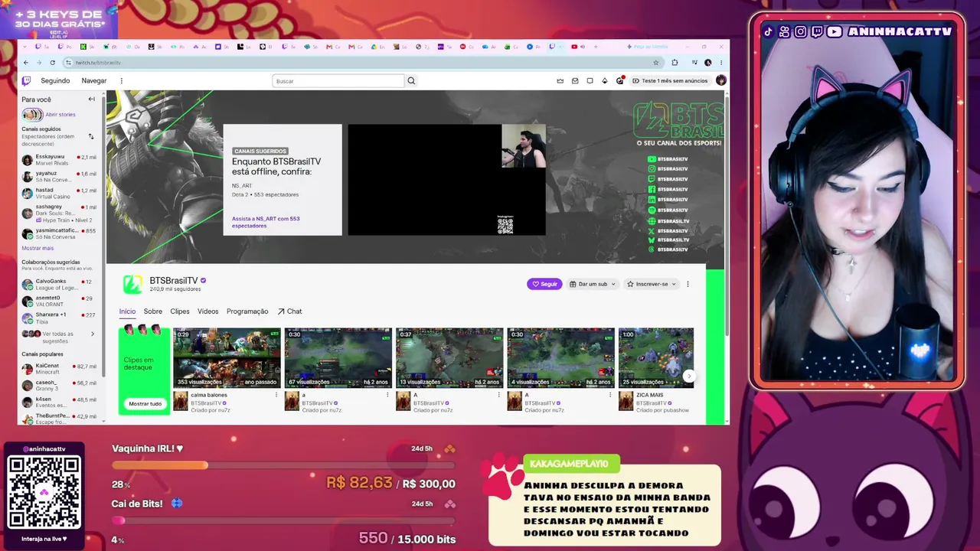Click the search magnifier button
The width and height of the screenshot is (980, 551).
point(411,80)
